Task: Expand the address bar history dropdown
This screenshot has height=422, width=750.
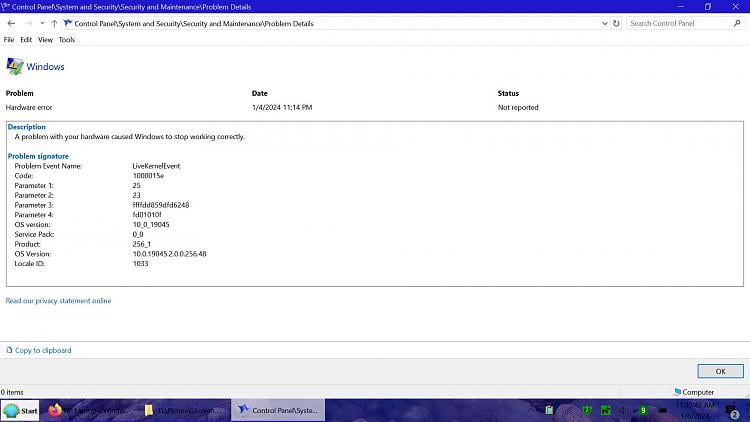Action: tap(605, 23)
